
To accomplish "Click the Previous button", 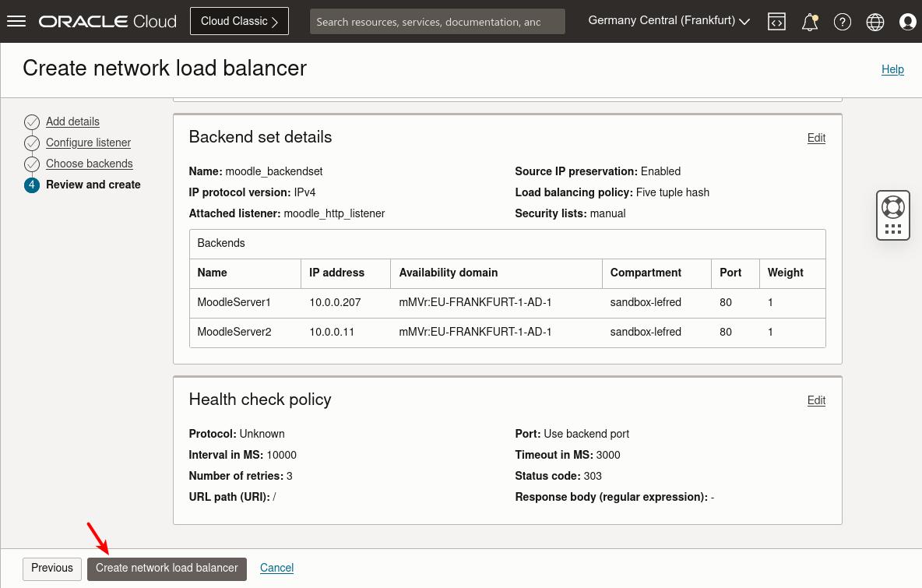I will 51,569.
